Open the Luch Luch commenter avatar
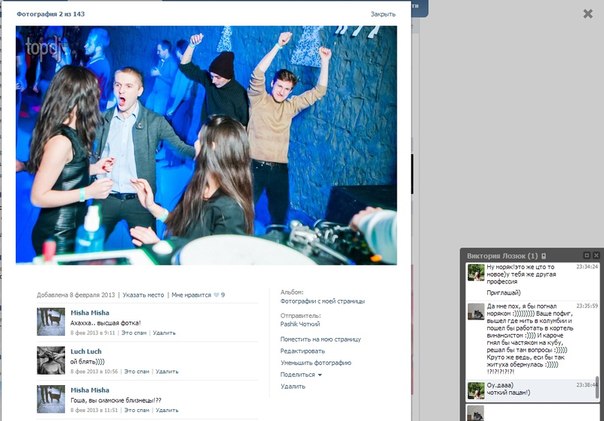The width and height of the screenshot is (604, 421). point(51,359)
